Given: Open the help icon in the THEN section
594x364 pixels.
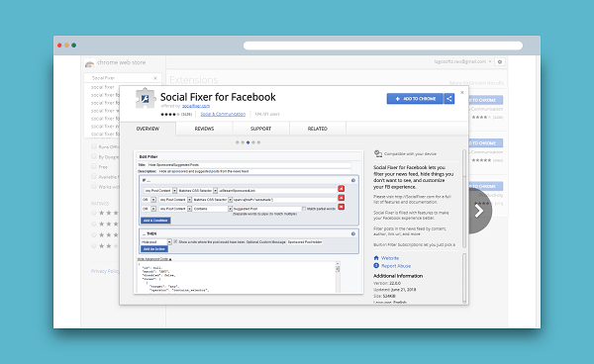Looking at the screenshot, I should tap(353, 233).
